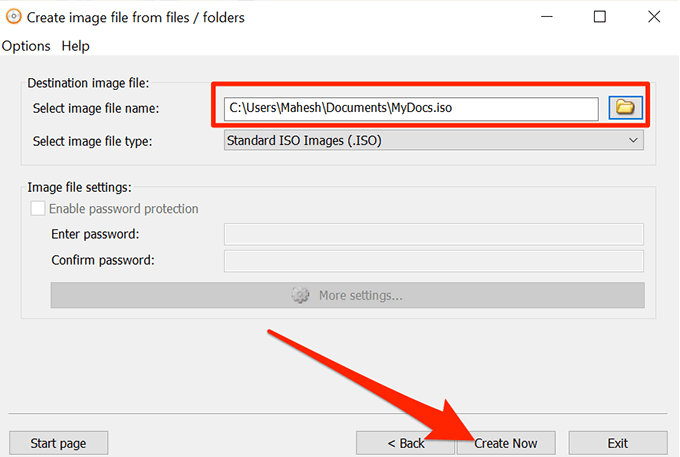
Task: Go to the previous step with Back
Action: coord(406,443)
